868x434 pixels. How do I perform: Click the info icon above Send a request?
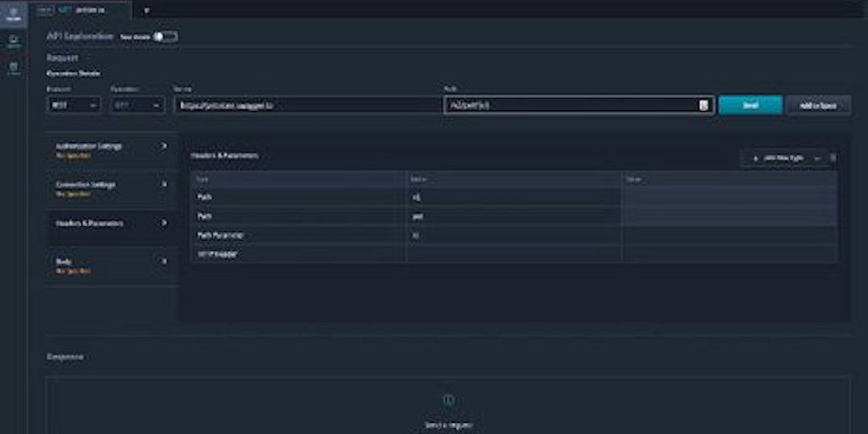click(x=448, y=400)
